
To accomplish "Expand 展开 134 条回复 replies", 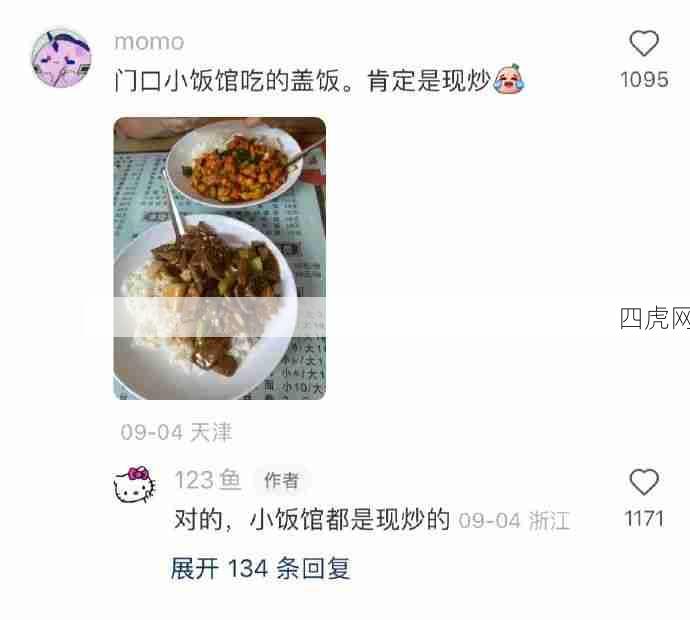I will (261, 568).
